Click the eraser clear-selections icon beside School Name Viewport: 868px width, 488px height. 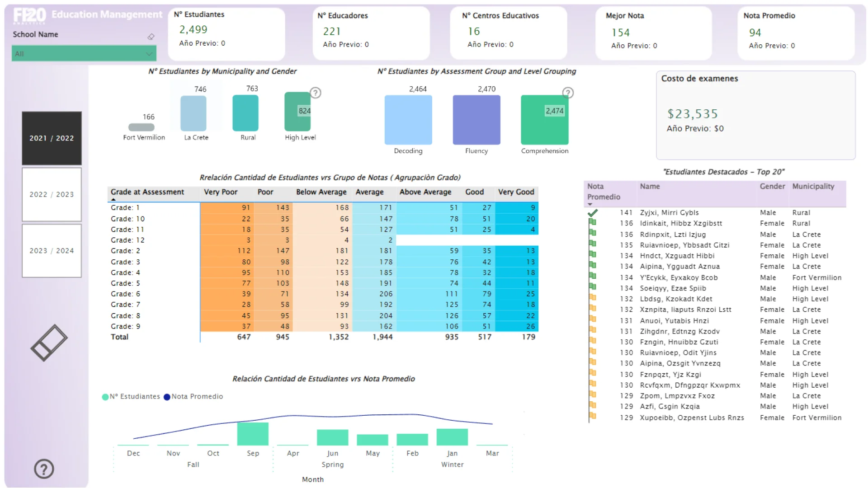[151, 37]
